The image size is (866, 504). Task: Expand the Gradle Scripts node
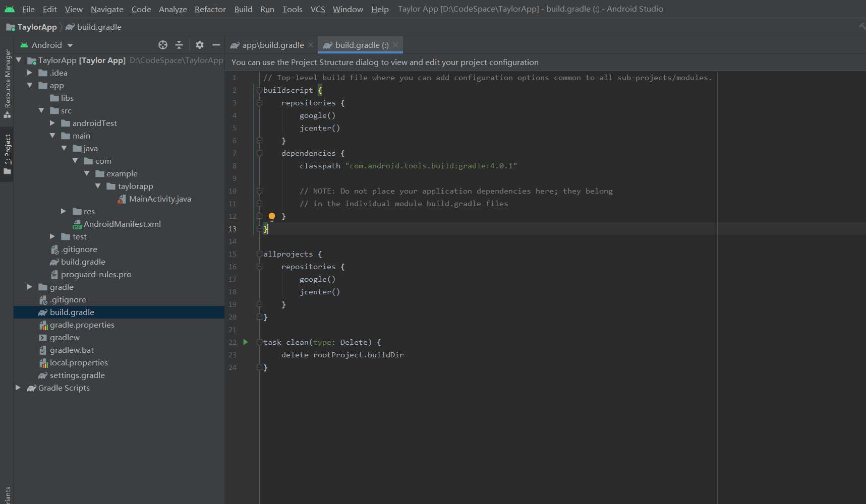point(18,388)
